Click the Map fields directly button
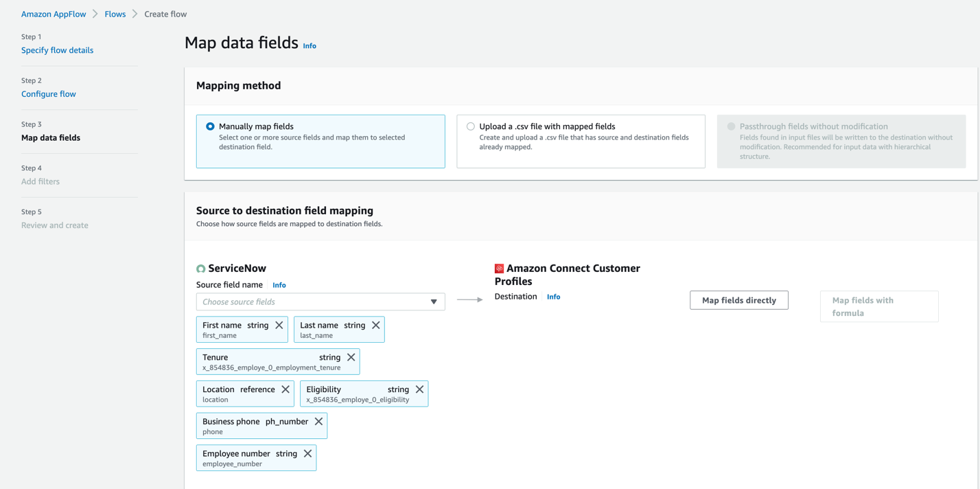Image resolution: width=980 pixels, height=489 pixels. pyautogui.click(x=739, y=300)
